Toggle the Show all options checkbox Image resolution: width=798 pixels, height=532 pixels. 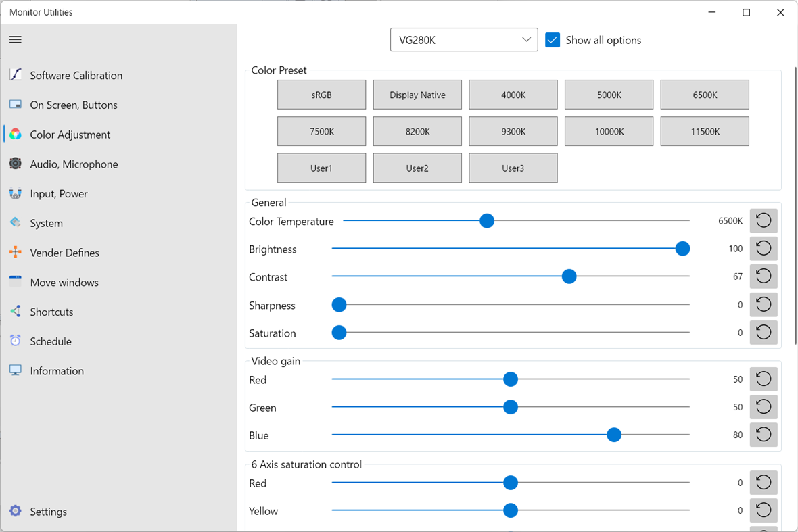553,40
